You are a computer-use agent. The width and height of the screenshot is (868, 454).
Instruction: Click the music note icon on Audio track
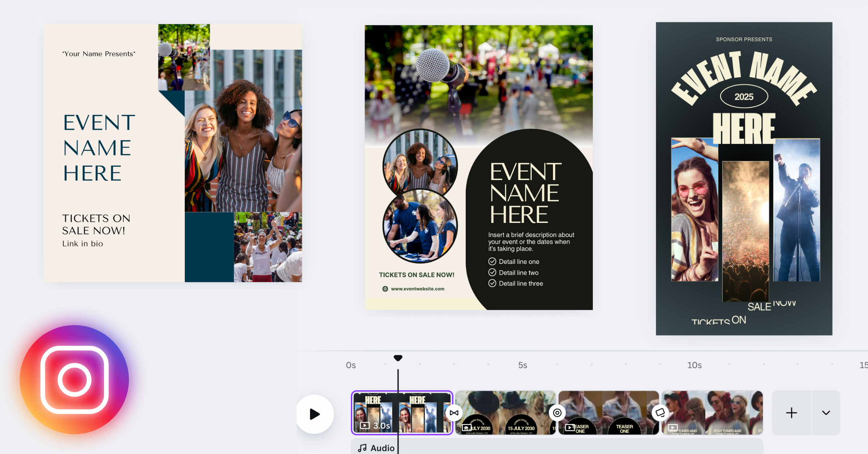pos(362,448)
